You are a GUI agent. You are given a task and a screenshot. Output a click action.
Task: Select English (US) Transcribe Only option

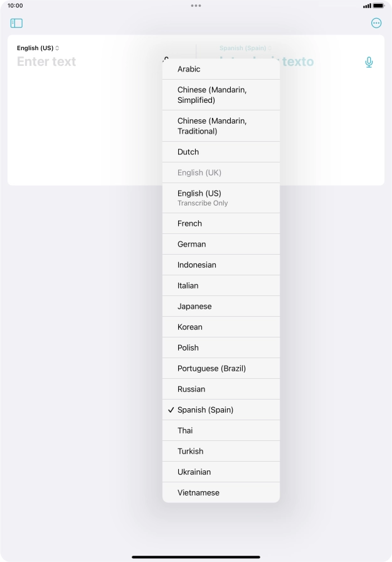tap(221, 198)
